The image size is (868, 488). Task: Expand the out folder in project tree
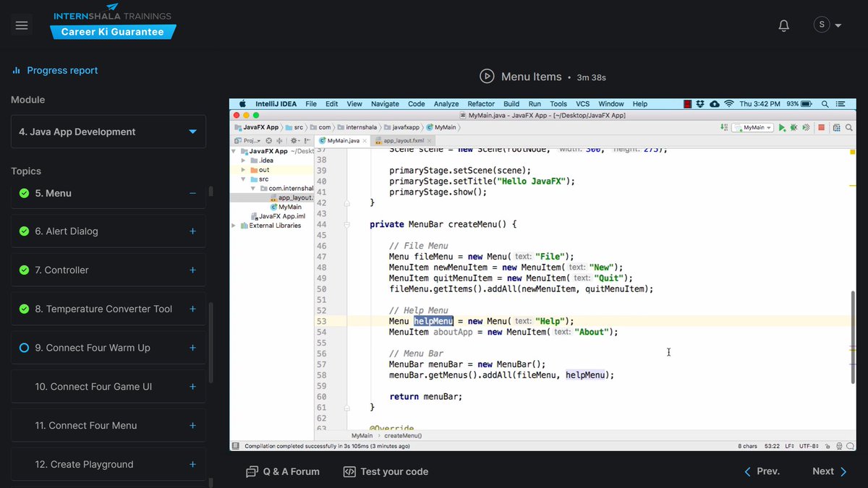[244, 170]
